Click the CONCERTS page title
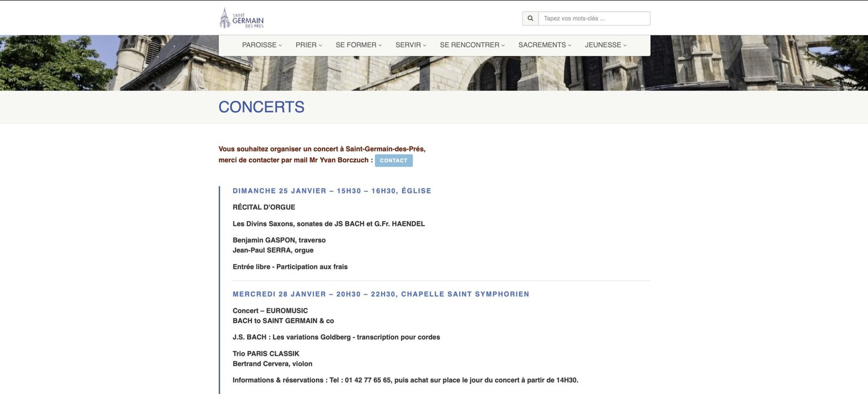868x394 pixels. coord(261,107)
